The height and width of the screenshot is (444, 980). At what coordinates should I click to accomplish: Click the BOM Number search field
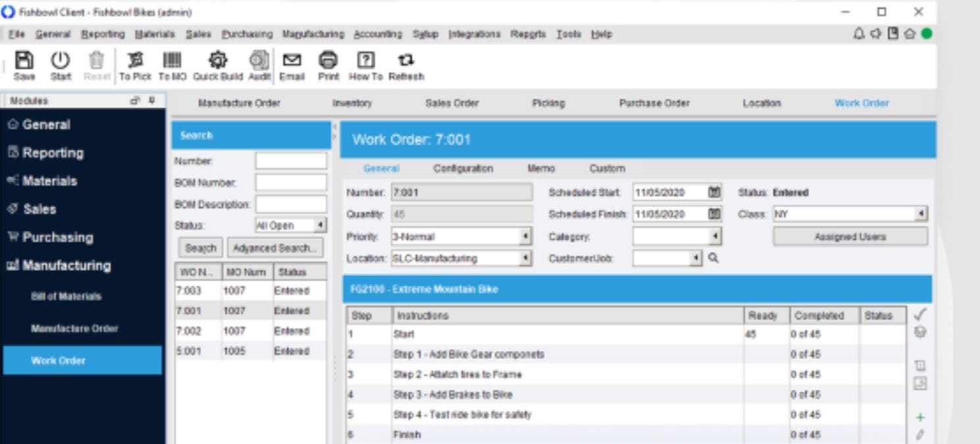[x=291, y=182]
